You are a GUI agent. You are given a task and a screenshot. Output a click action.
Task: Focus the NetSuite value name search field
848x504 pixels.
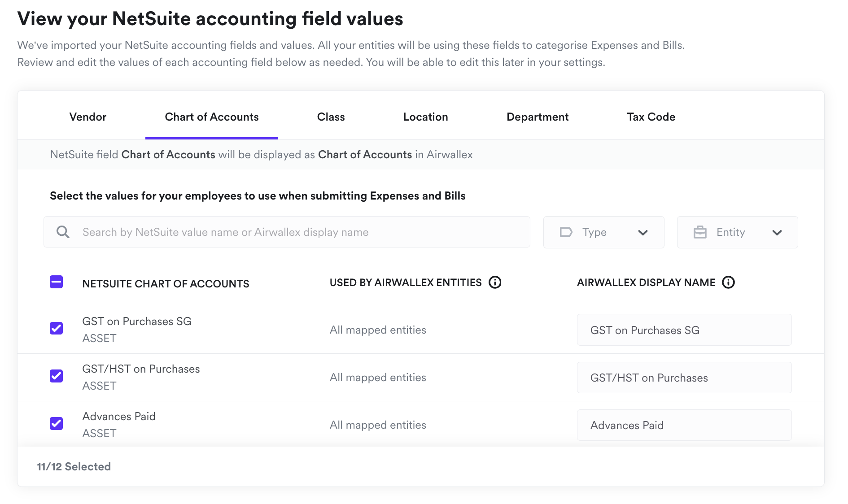(296, 232)
